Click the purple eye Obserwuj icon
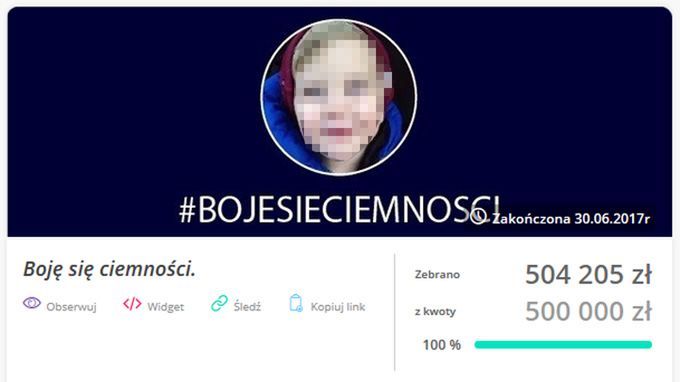 (x=32, y=303)
